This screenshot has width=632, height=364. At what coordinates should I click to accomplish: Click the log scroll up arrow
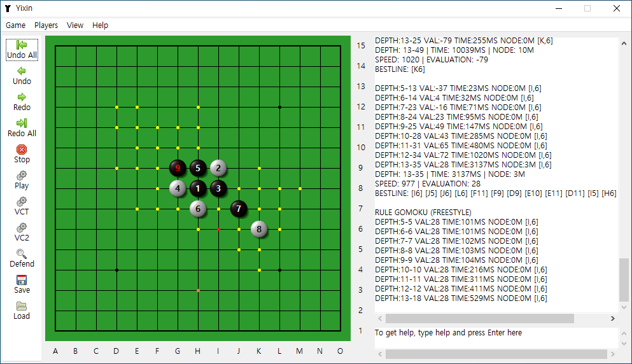coord(624,43)
